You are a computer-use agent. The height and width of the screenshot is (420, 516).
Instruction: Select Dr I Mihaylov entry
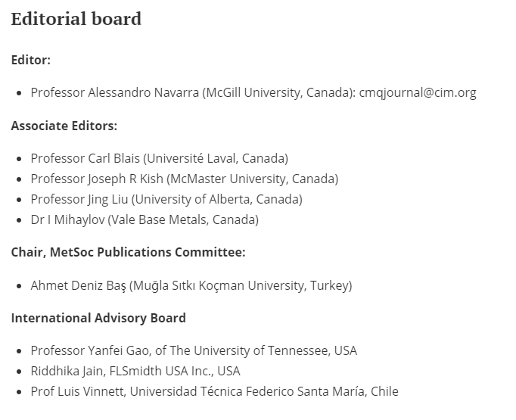point(145,219)
